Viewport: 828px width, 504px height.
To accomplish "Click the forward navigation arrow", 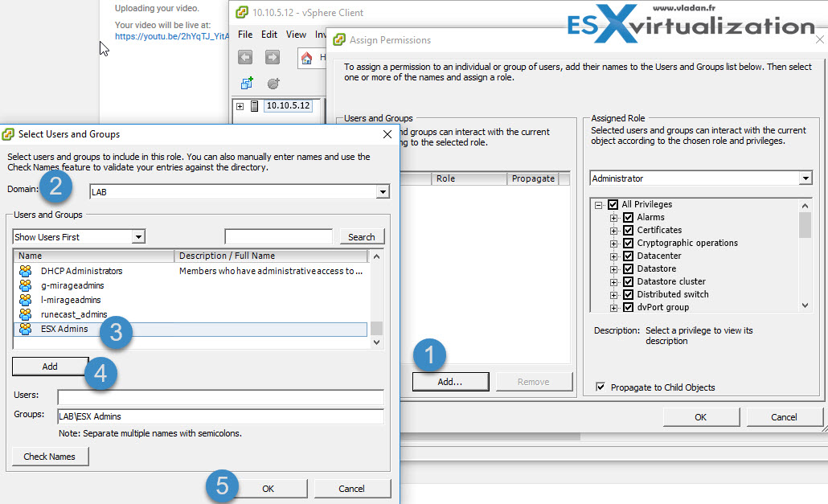I will point(272,57).
